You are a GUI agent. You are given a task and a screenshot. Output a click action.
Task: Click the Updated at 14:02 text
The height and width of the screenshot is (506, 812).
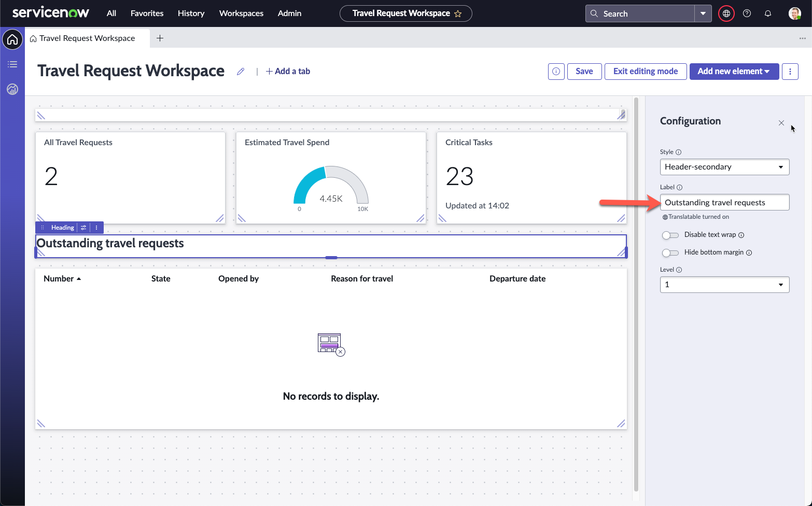[x=477, y=205]
